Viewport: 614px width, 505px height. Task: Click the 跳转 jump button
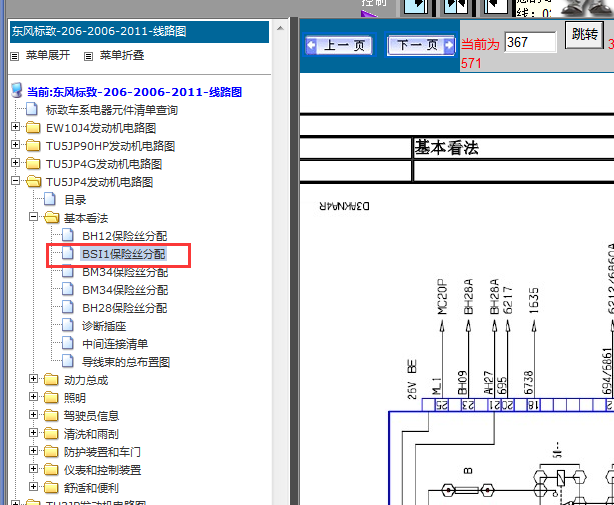coord(584,34)
